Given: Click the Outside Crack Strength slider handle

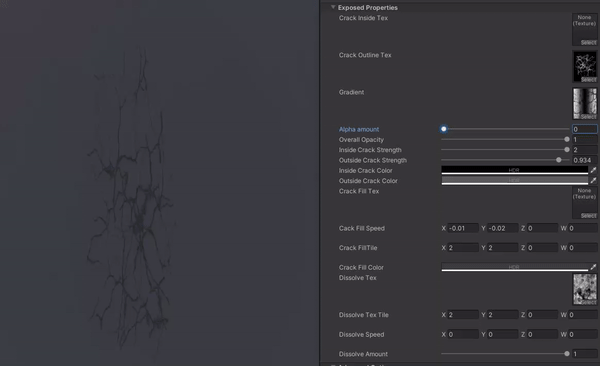Looking at the screenshot, I should (559, 160).
